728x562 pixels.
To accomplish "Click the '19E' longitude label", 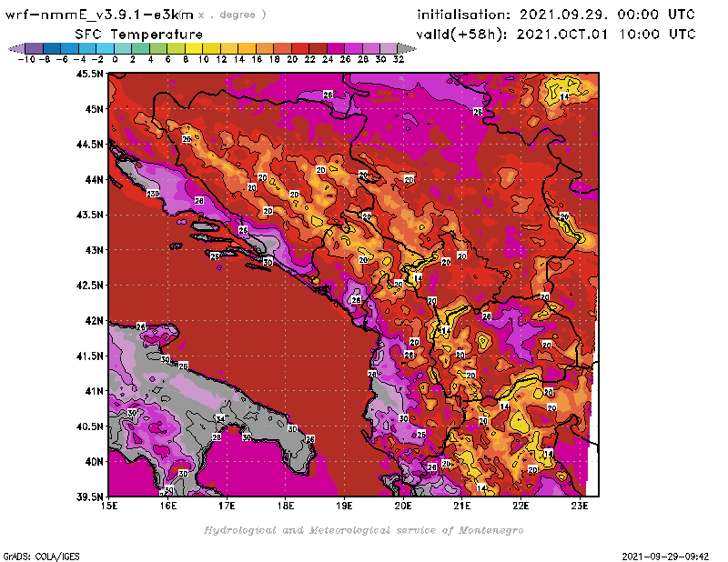I will tap(344, 506).
